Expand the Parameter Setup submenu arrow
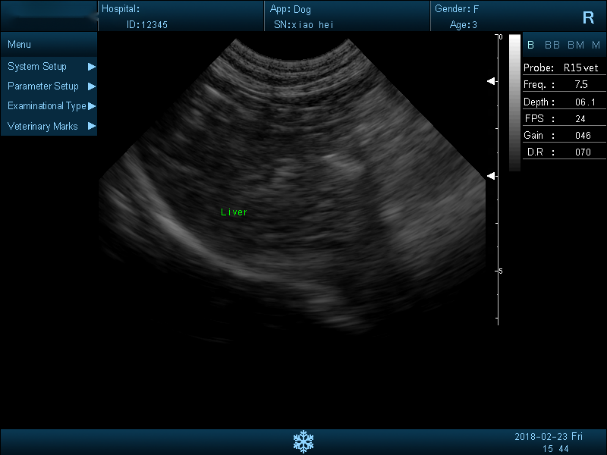Screen dimensions: 607x455 (92, 86)
